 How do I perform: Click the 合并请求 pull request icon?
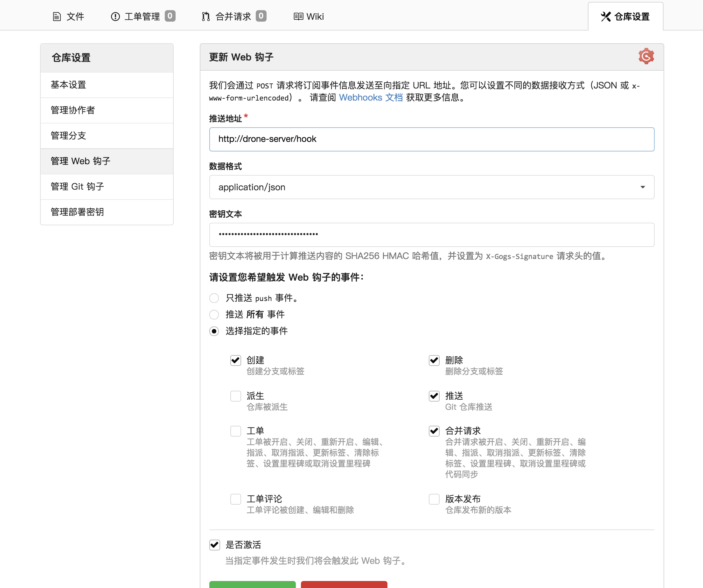pos(205,17)
